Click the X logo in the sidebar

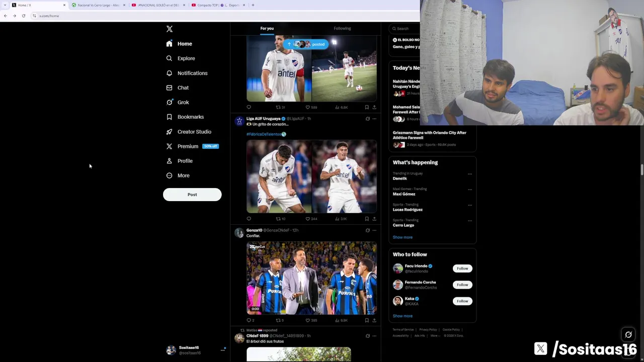coord(170,29)
